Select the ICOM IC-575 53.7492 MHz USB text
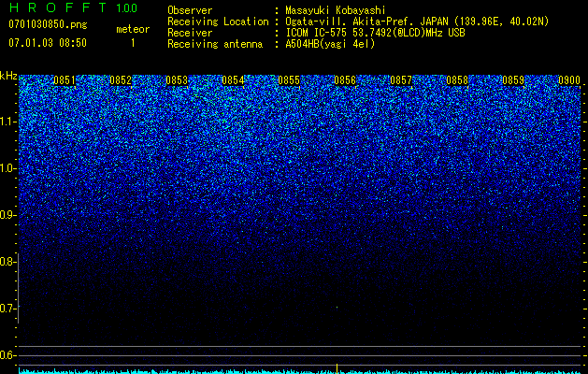Image resolution: width=588 pixels, height=374 pixels. coord(375,33)
